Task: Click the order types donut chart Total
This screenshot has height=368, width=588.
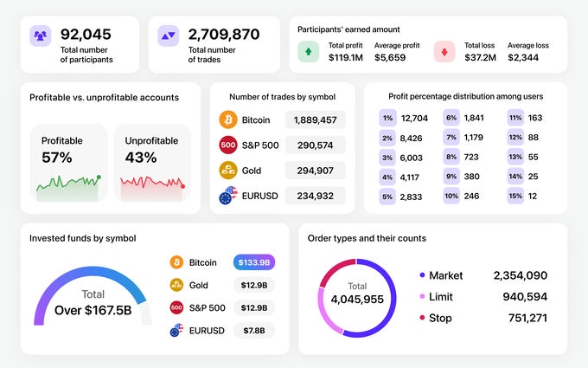Action: [x=357, y=297]
